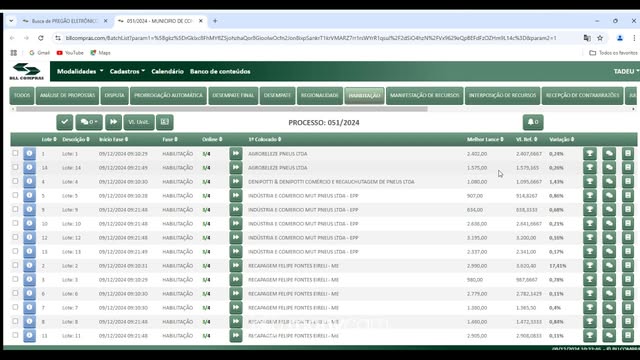Click the info icon for Lote 1
Viewport: 640px width, 360px height.
click(29, 153)
